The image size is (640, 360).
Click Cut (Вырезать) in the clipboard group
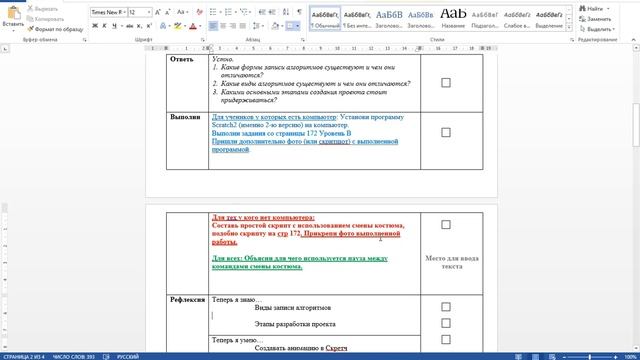42,9
